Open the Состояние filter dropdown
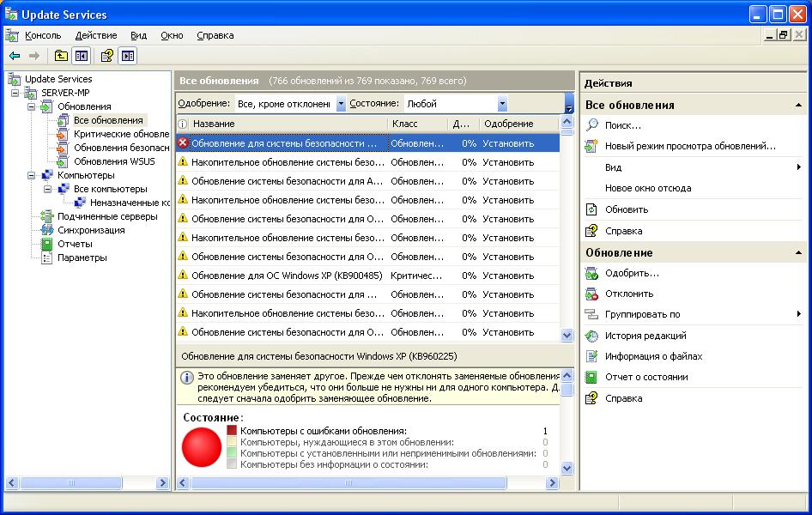Image resolution: width=812 pixels, height=515 pixels. click(502, 104)
